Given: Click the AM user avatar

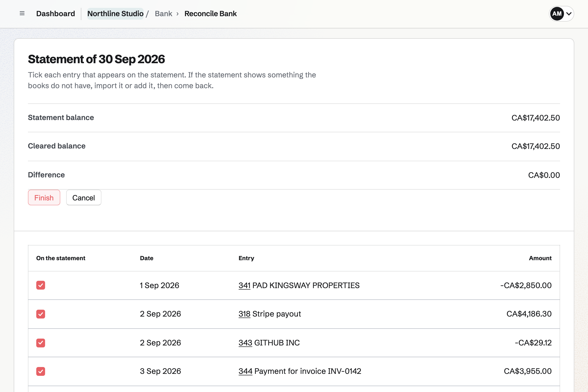Looking at the screenshot, I should pyautogui.click(x=557, y=13).
